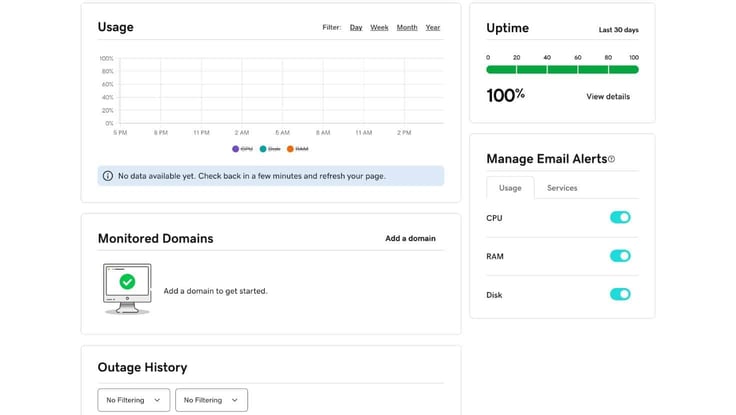Click the info icon beside Manage Email Alerts
Screen dimensions: 736x415
(612, 159)
